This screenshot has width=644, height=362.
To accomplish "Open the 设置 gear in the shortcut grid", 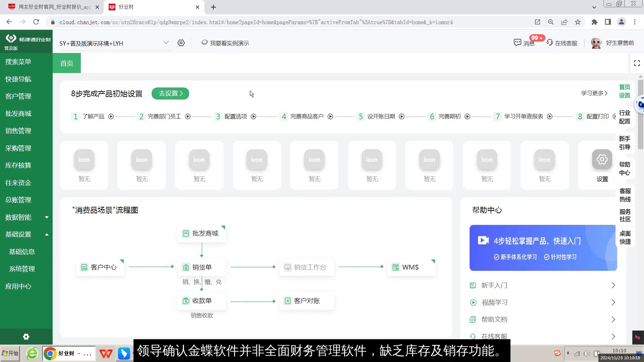I will click(x=602, y=160).
